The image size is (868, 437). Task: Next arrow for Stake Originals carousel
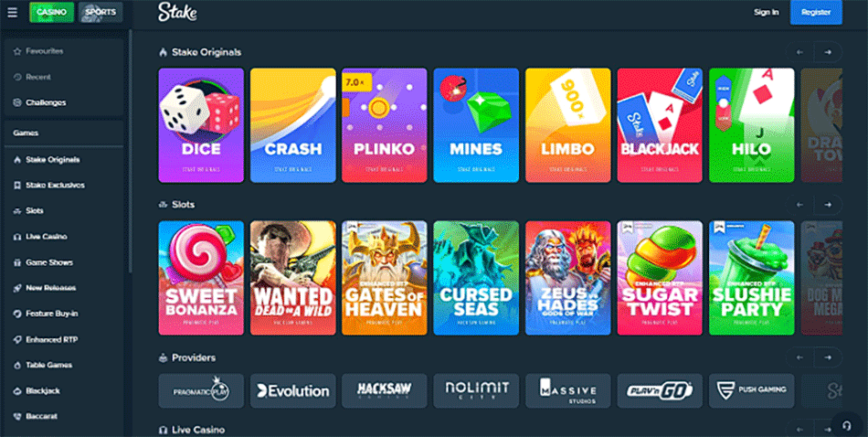click(828, 52)
